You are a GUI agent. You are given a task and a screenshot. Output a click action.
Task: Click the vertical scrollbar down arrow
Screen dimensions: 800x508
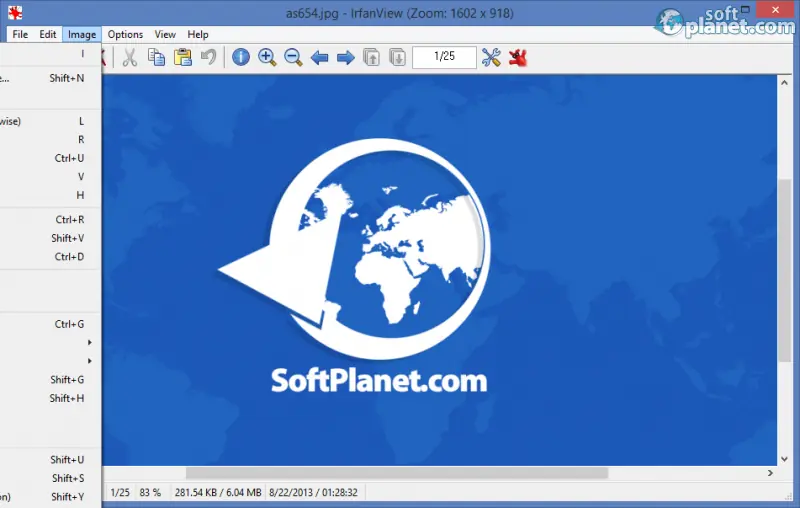pos(784,459)
